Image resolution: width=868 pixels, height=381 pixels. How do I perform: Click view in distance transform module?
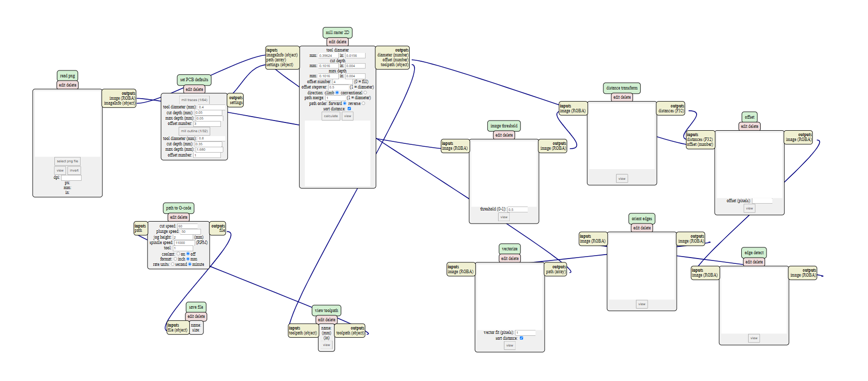coord(622,179)
